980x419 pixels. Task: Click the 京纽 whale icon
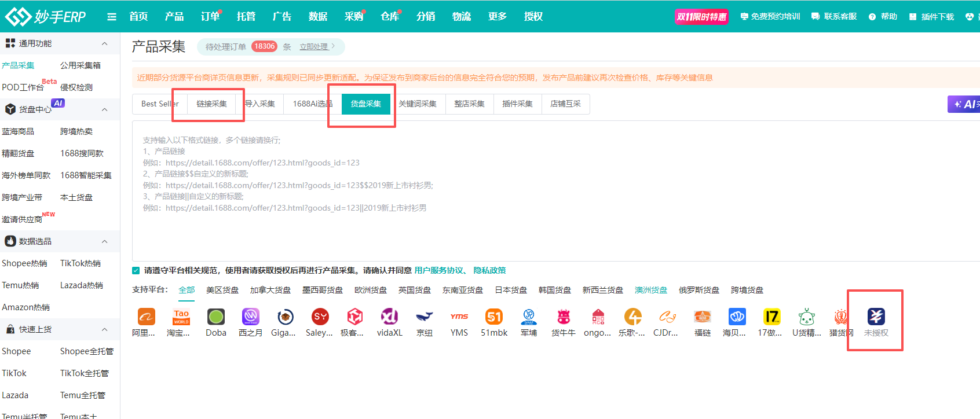coord(425,317)
